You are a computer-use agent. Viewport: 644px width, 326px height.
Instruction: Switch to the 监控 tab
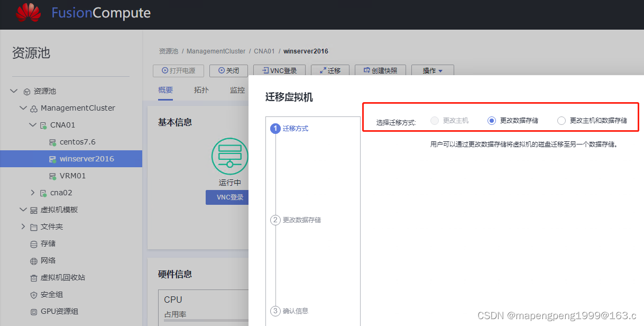(237, 90)
